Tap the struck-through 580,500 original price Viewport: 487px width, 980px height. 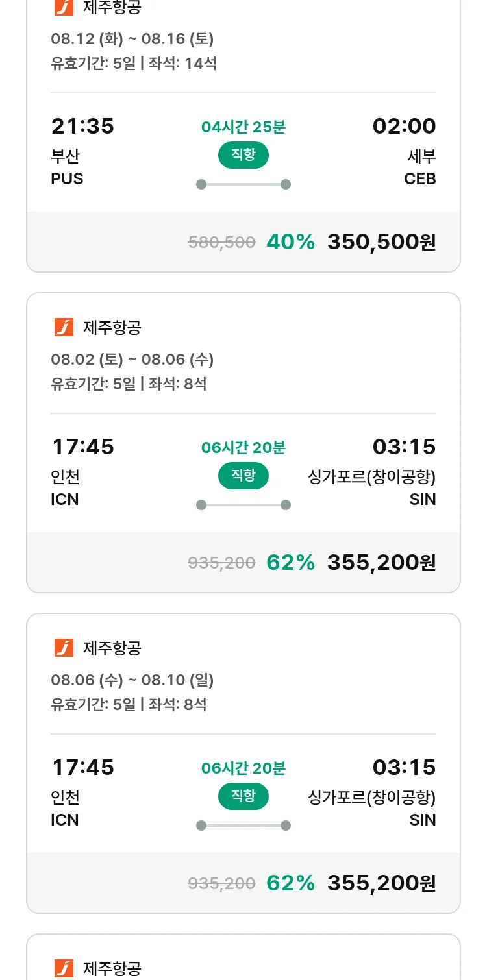[221, 243]
